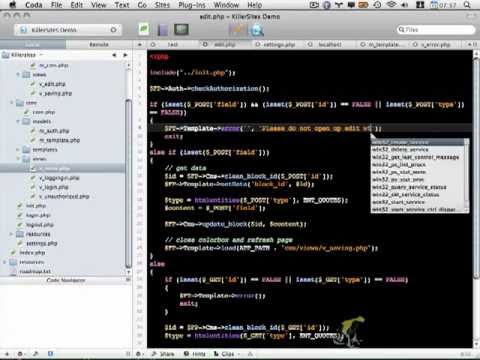Collapse the models folder
480x360 pixels.
tap(18, 122)
